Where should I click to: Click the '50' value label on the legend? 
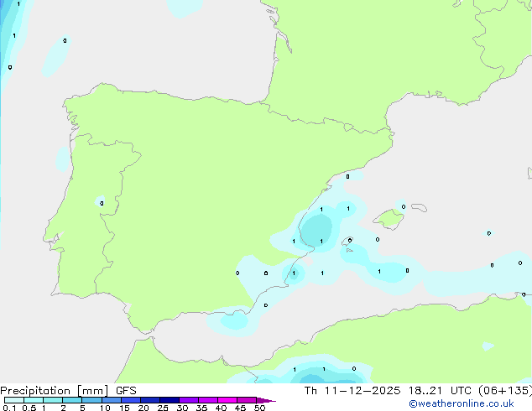[x=259, y=408]
